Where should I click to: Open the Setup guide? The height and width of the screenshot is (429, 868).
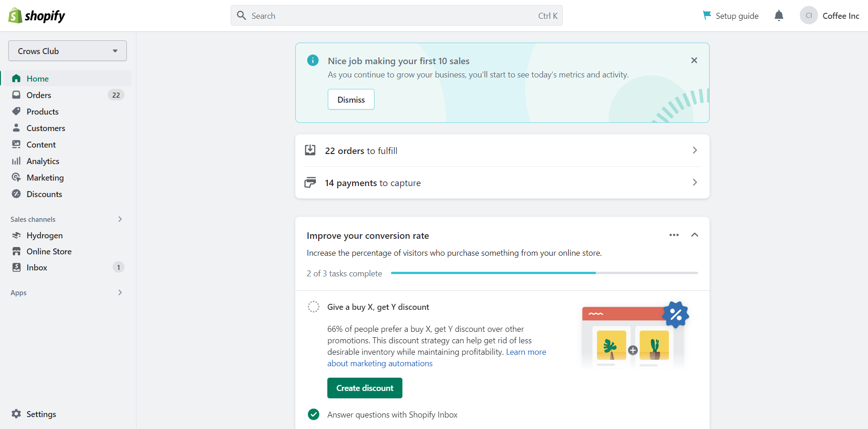731,16
